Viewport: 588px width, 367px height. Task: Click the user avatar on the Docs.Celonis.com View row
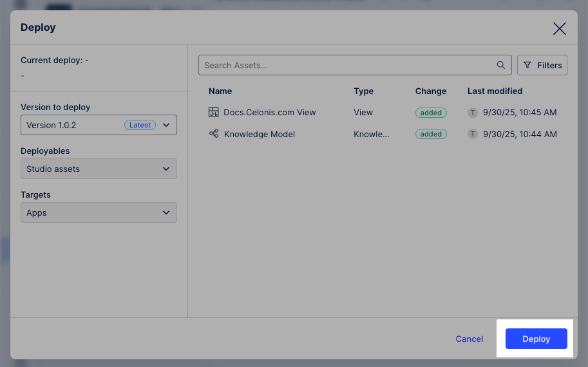coord(473,113)
